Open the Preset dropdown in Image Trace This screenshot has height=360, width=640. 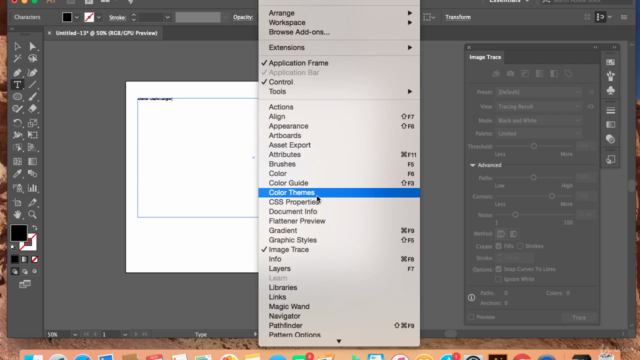(538, 92)
